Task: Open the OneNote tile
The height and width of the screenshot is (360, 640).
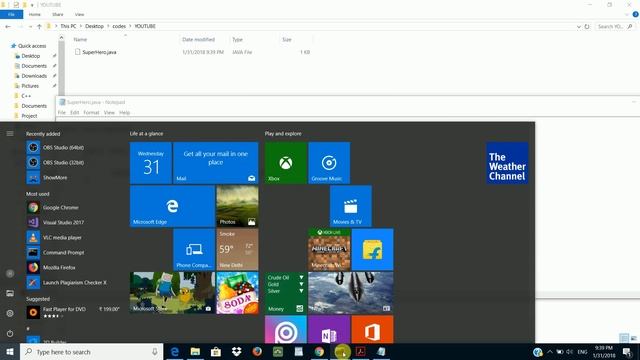Action: [329, 329]
